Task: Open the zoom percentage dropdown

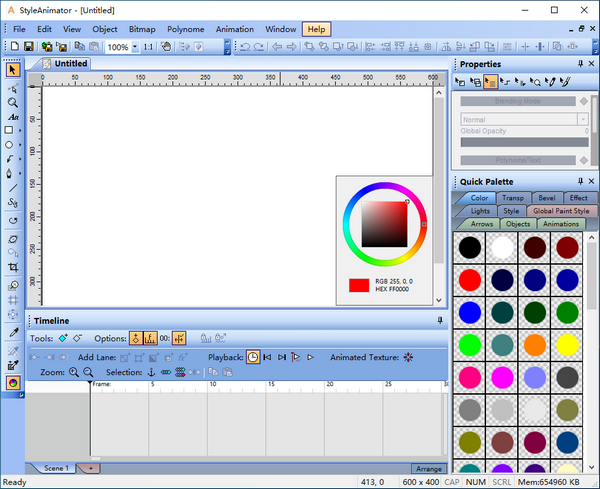Action: click(134, 47)
